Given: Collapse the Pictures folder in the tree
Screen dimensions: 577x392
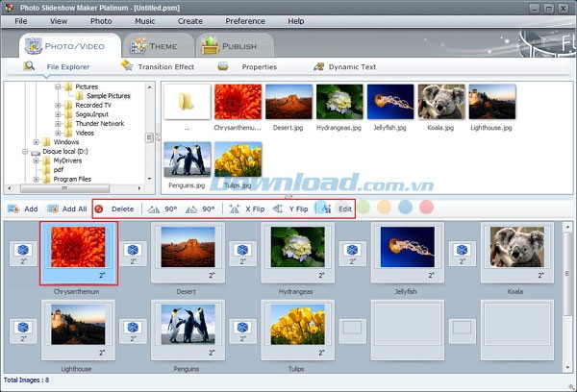Looking at the screenshot, I should click(x=58, y=87).
